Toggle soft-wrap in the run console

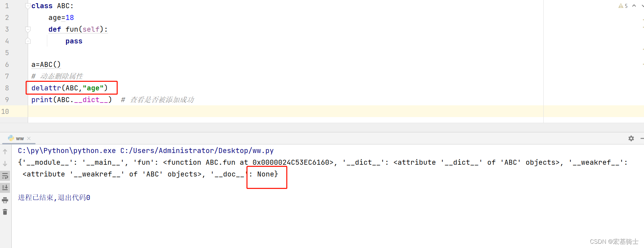click(5, 176)
